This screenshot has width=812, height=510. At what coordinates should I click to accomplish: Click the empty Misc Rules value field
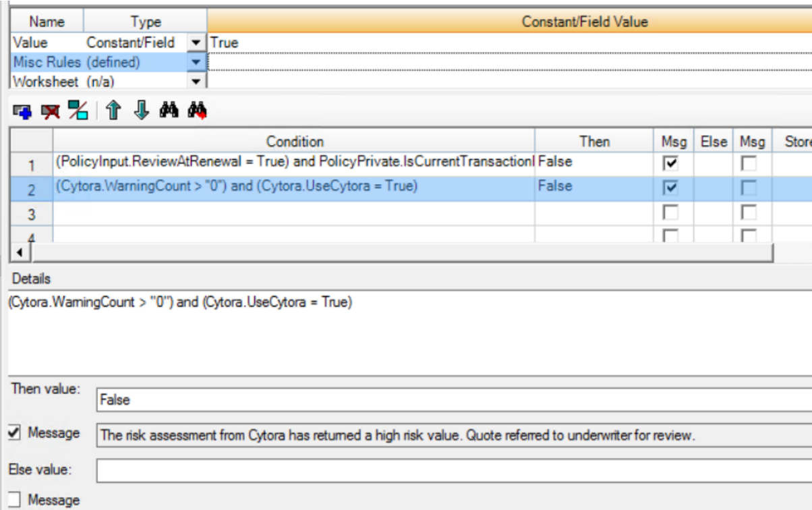510,62
